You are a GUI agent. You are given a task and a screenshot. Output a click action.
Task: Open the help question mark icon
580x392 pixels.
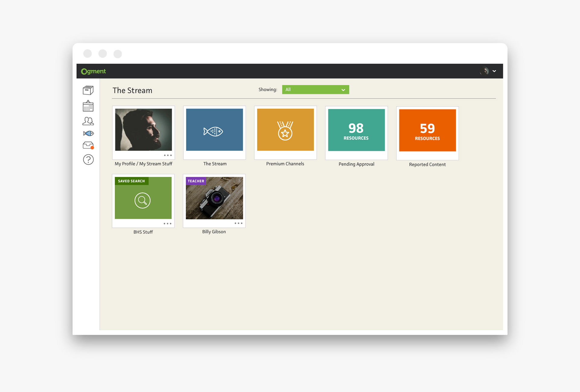(88, 160)
